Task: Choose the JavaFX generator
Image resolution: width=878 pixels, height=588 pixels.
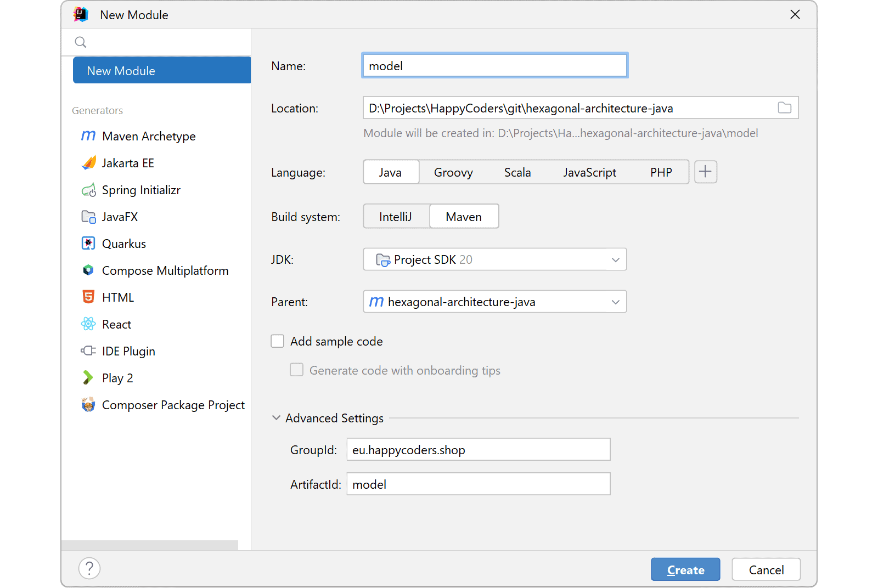Action: [x=121, y=217]
